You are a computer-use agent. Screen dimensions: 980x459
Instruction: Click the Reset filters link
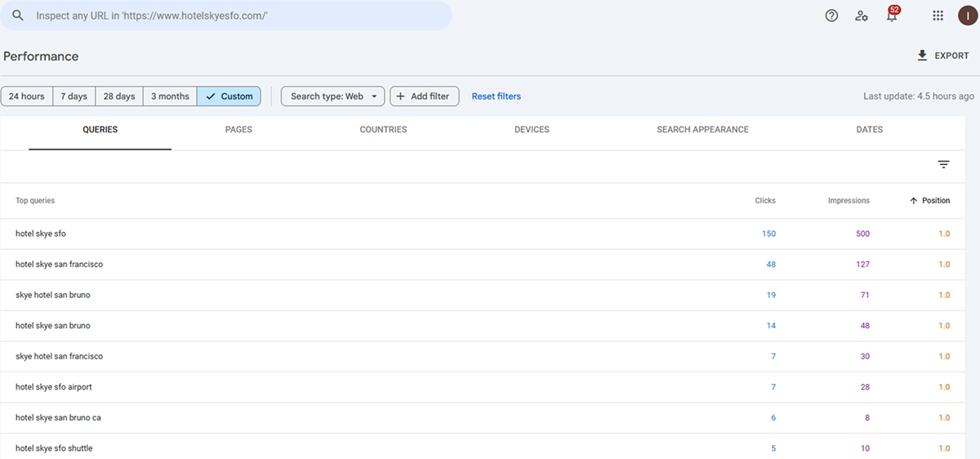tap(497, 96)
